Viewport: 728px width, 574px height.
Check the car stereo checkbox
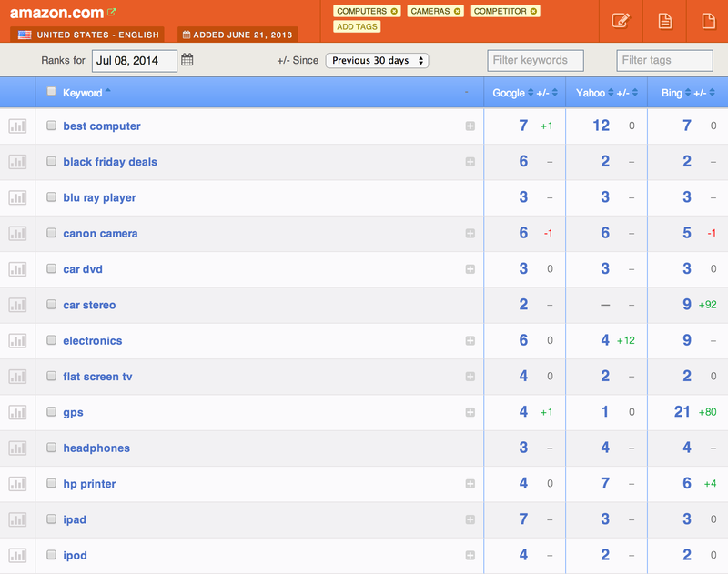click(x=52, y=304)
